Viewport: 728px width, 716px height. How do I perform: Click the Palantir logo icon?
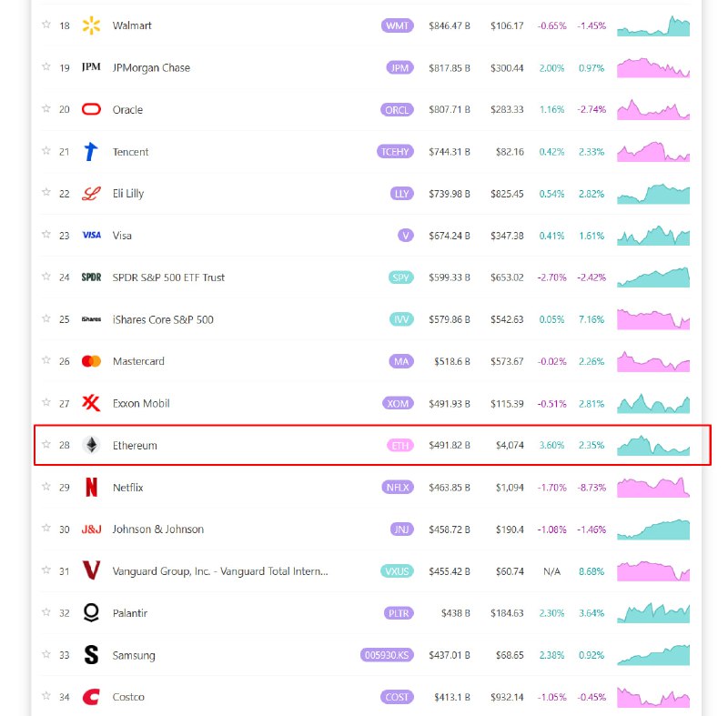90,612
